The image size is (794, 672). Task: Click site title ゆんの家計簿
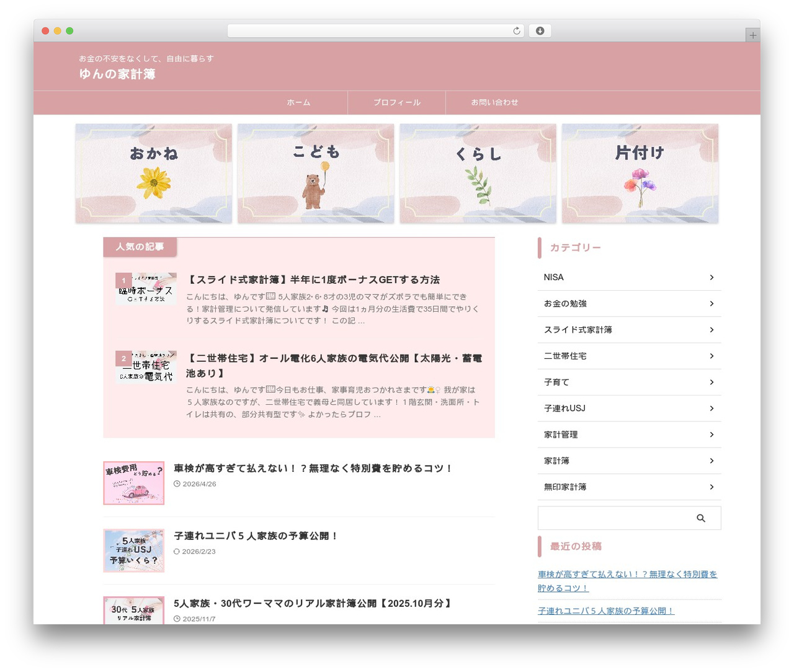[x=117, y=74]
